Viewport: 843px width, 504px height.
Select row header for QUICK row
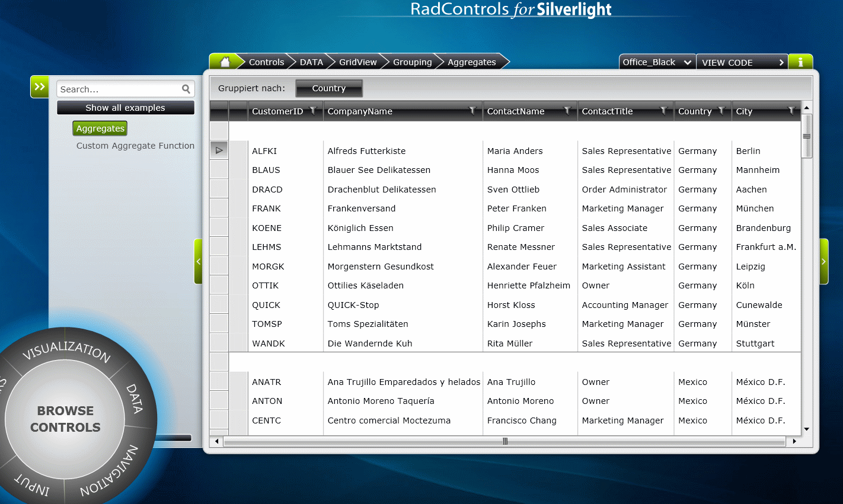tap(219, 304)
